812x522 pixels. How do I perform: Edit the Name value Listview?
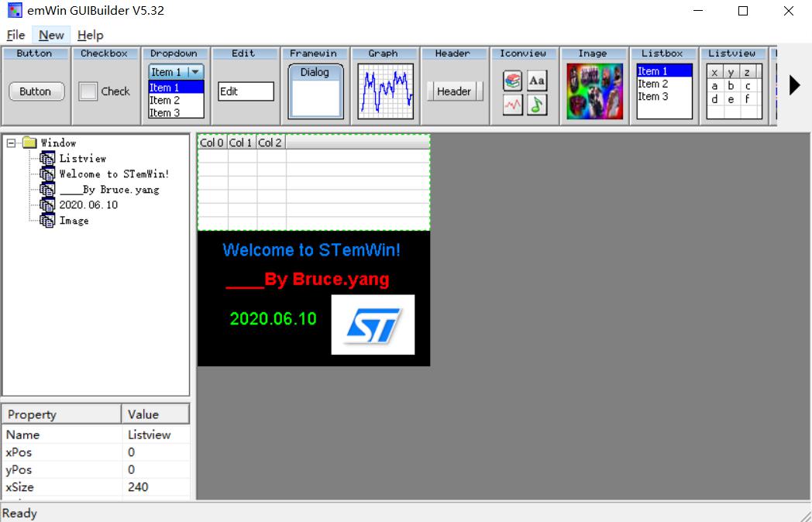click(156, 434)
